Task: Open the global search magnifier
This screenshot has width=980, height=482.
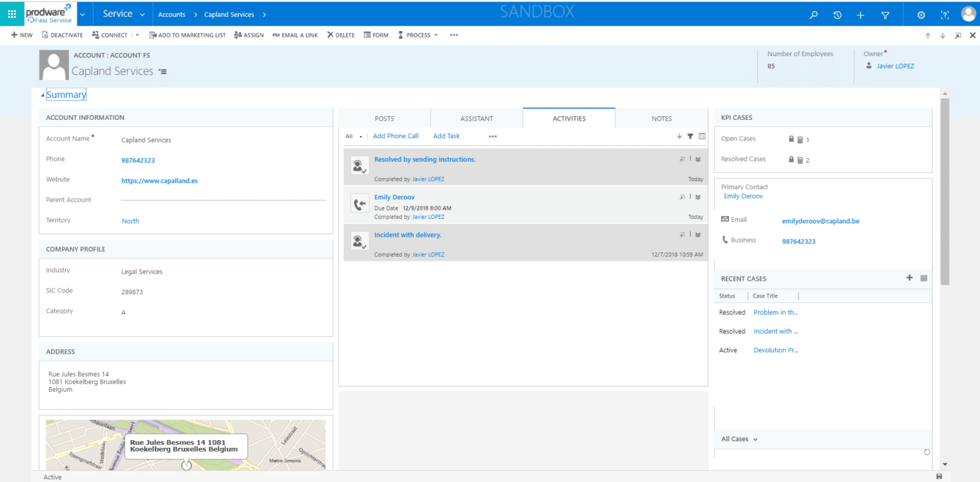Action: click(814, 14)
